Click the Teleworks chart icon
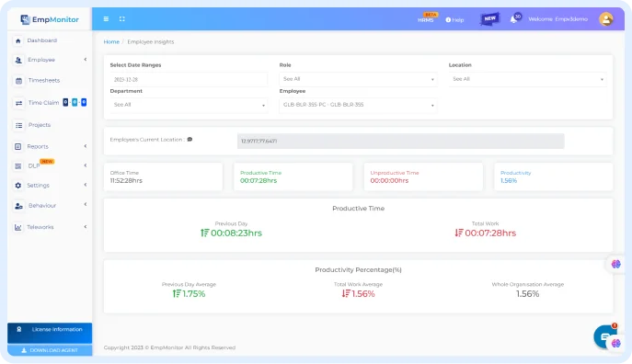 (x=18, y=228)
